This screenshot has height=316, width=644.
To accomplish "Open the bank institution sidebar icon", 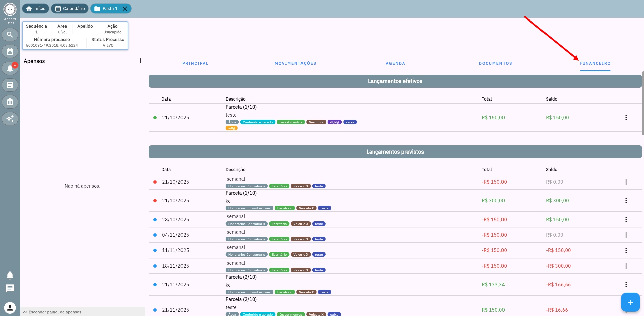I will pos(10,102).
